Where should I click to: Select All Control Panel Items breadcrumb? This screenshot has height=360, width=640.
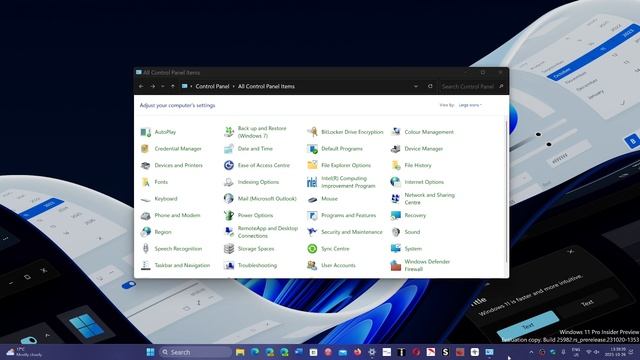(266, 87)
